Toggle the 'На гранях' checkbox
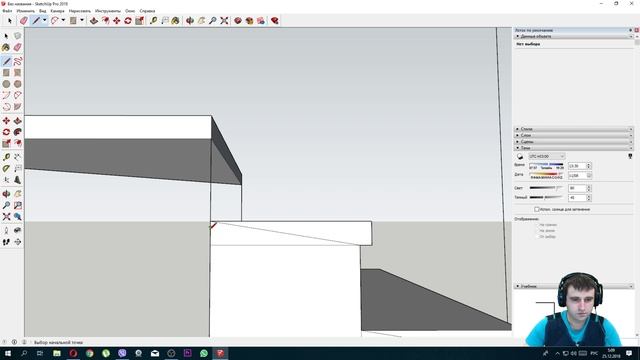The image size is (640, 360). tap(537, 225)
